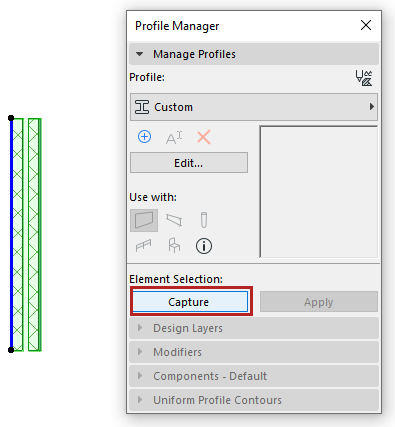Image resolution: width=395 pixels, height=427 pixels.
Task: Click the Capture button
Action: pos(190,302)
